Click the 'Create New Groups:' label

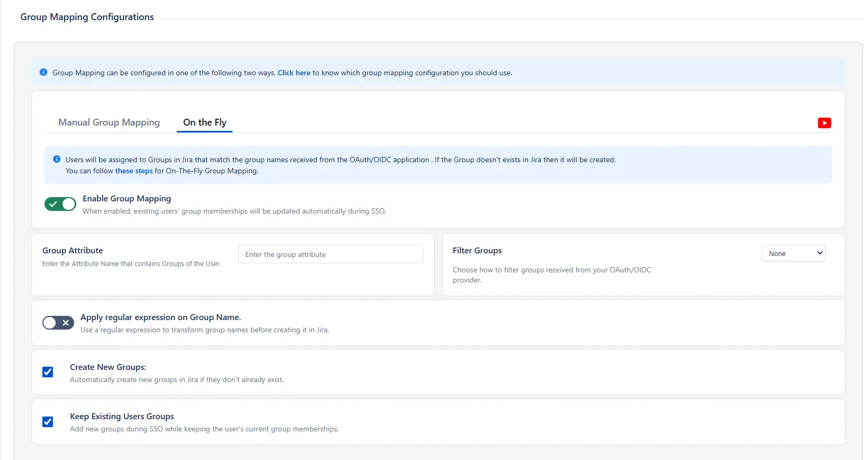click(108, 367)
